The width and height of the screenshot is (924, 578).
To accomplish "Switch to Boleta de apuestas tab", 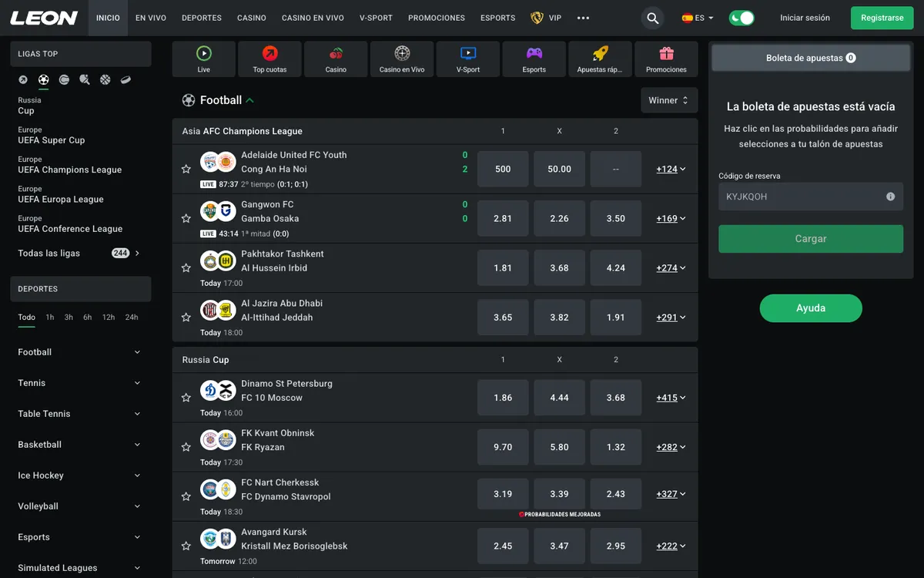I will click(x=811, y=58).
